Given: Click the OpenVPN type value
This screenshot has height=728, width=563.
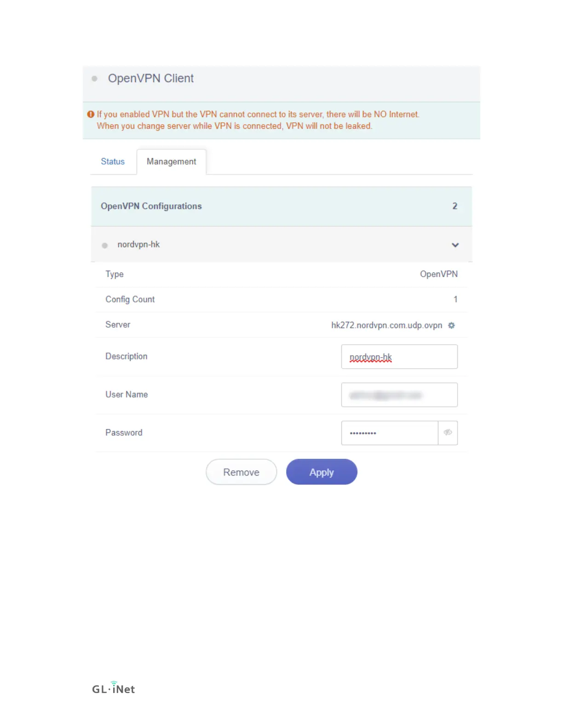Looking at the screenshot, I should coord(438,274).
